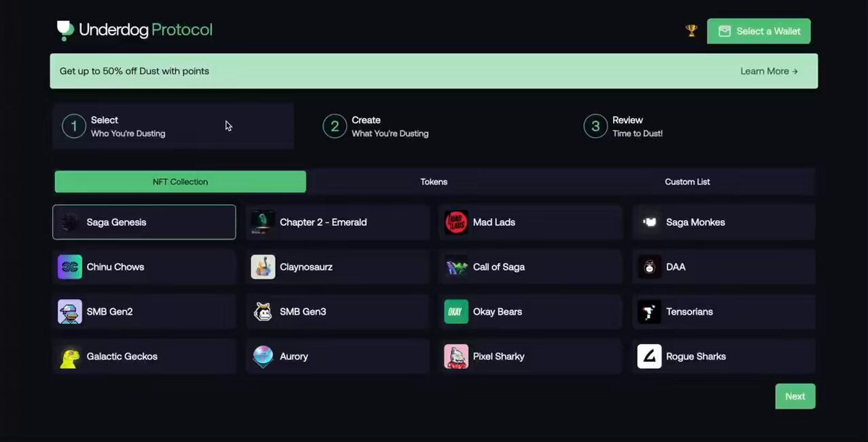Select the Pixel Sharky collection label
The image size is (868, 442).
[x=498, y=356]
